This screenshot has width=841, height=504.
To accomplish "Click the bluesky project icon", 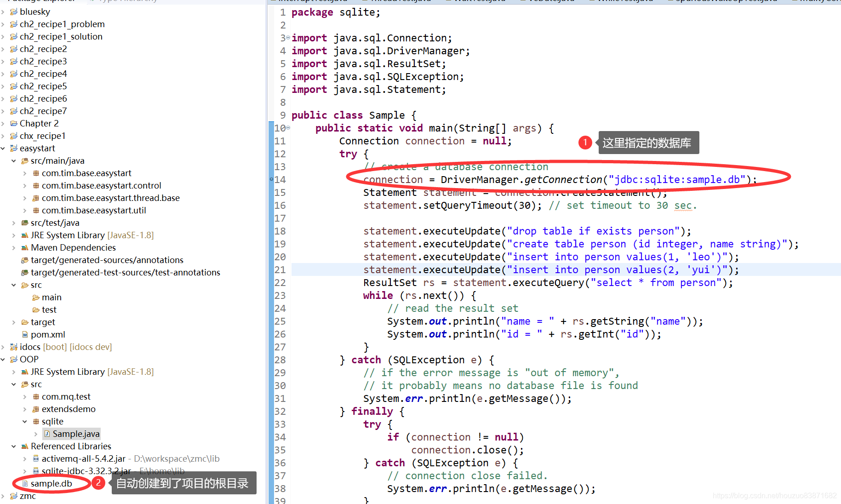I will [x=13, y=11].
